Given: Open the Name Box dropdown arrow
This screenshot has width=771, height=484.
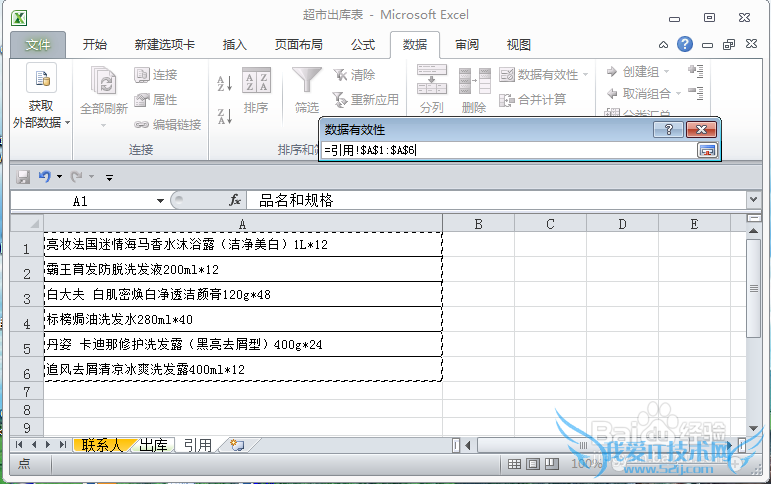Looking at the screenshot, I should coord(160,201).
